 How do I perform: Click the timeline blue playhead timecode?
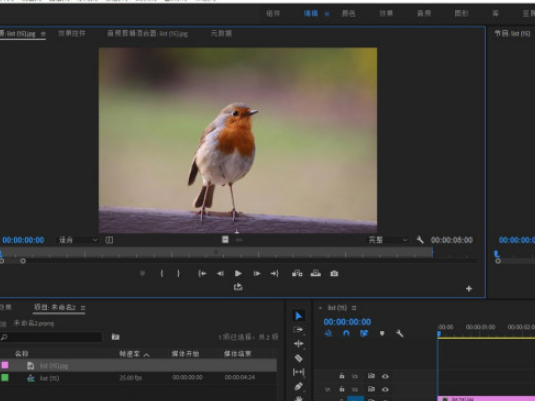347,322
